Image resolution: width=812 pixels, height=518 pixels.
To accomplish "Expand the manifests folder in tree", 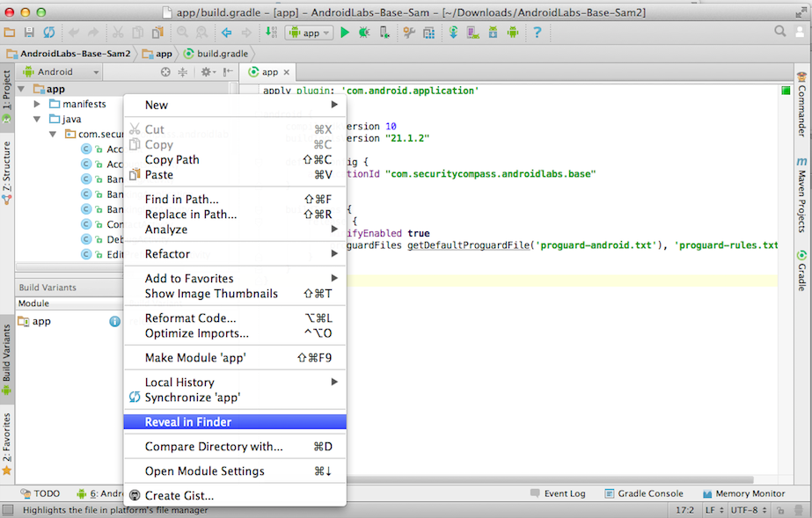I will coord(37,104).
